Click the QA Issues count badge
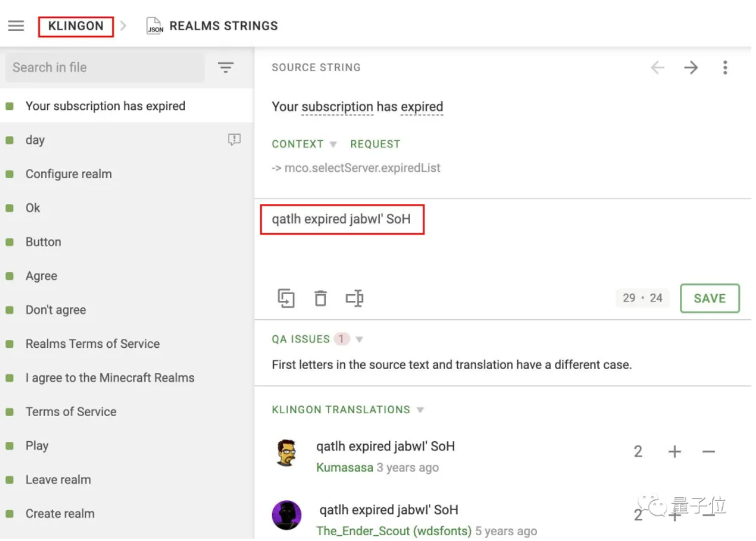 (x=341, y=339)
